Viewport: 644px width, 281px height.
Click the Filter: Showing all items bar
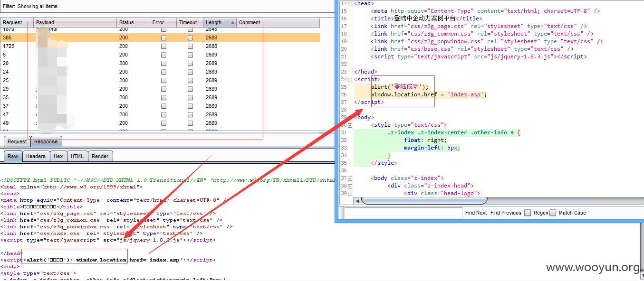(166, 6)
